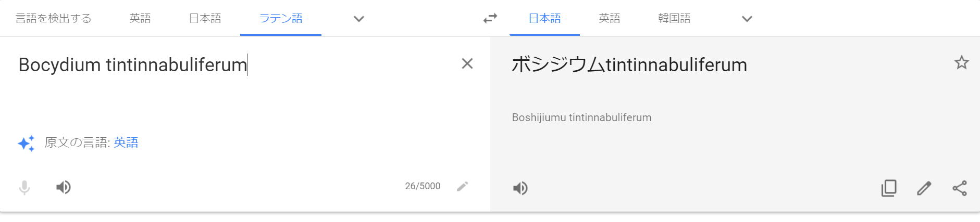The height and width of the screenshot is (222, 980).
Task: Star this translation to save it
Action: 961,63
